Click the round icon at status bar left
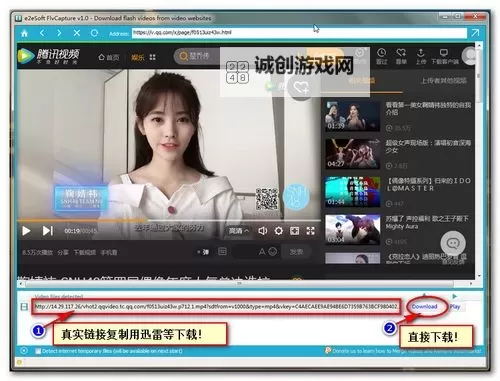500x381 pixels. click(24, 351)
